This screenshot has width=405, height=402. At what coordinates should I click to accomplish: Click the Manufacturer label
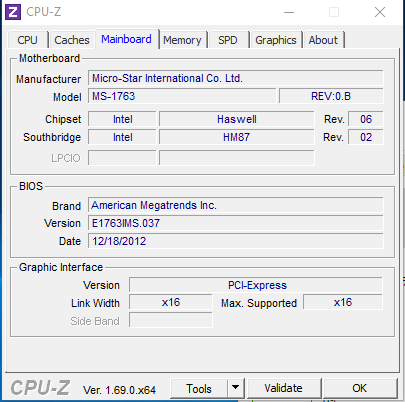tap(49, 79)
